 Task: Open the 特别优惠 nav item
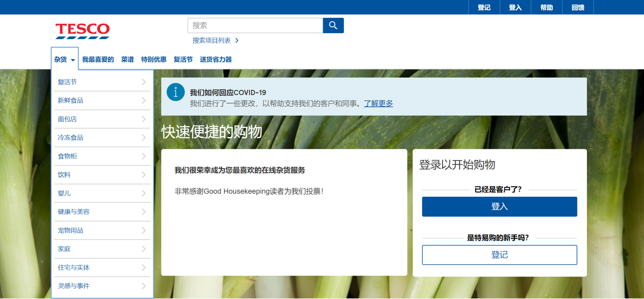(x=154, y=60)
